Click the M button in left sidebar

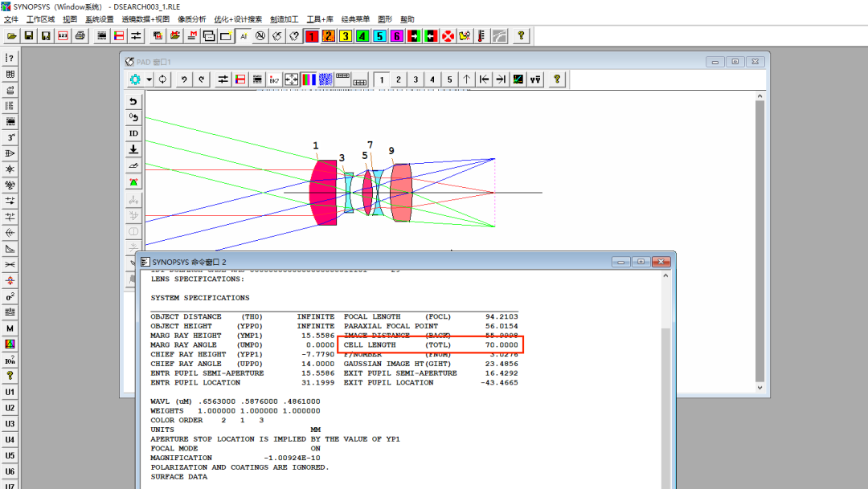pyautogui.click(x=10, y=328)
